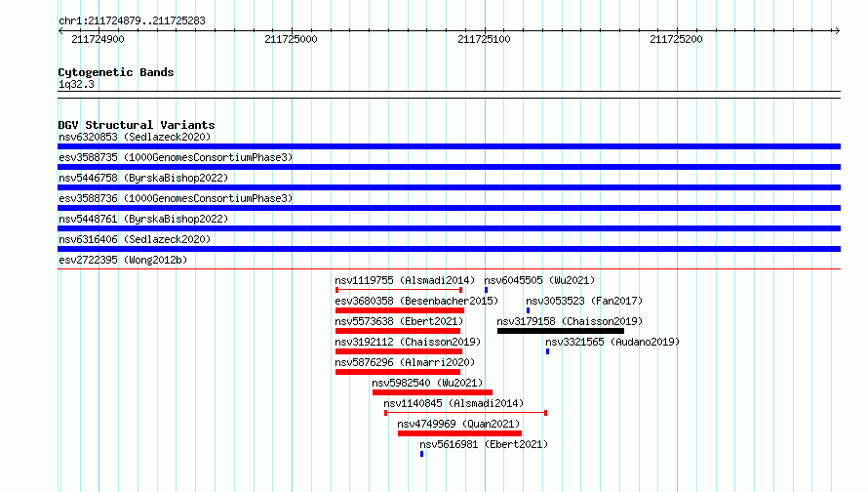The height and width of the screenshot is (492, 868).
Task: Click the red bar under nsv5876296
Action: click(398, 372)
